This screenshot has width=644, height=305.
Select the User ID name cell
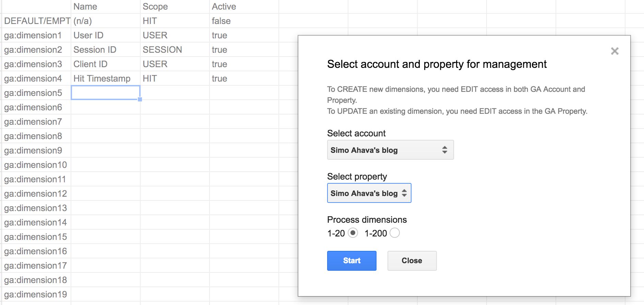click(105, 35)
